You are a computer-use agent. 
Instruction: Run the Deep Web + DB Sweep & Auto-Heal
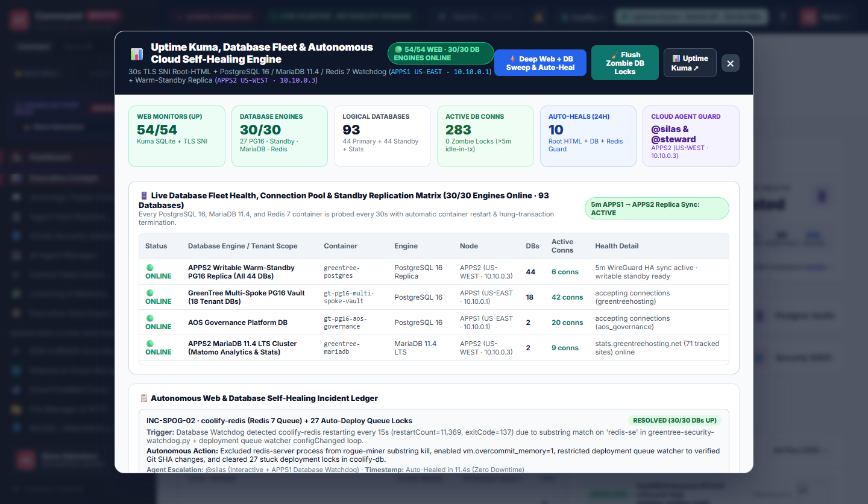540,63
